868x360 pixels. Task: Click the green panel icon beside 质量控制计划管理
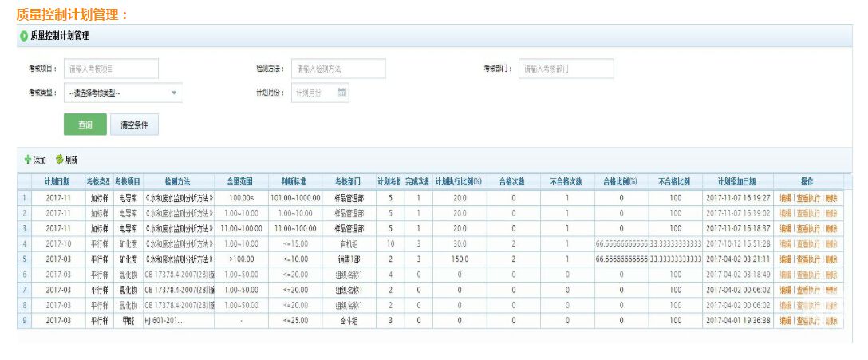[24, 36]
